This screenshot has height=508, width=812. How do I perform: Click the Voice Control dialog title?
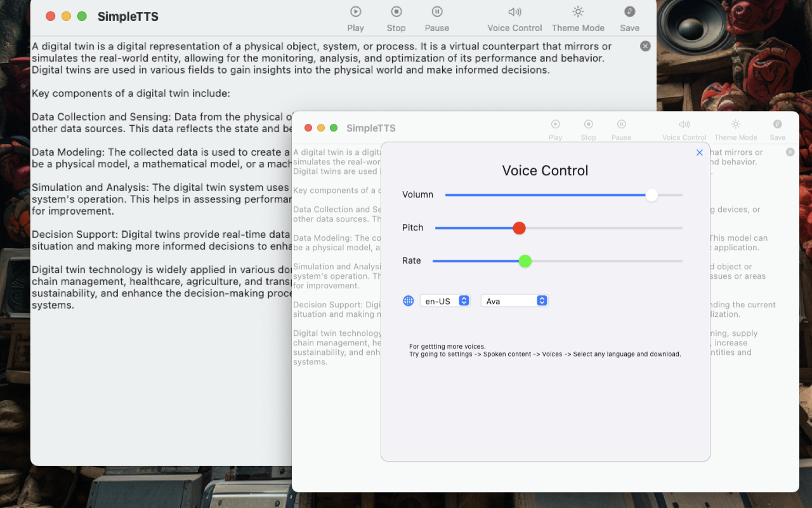click(x=545, y=171)
